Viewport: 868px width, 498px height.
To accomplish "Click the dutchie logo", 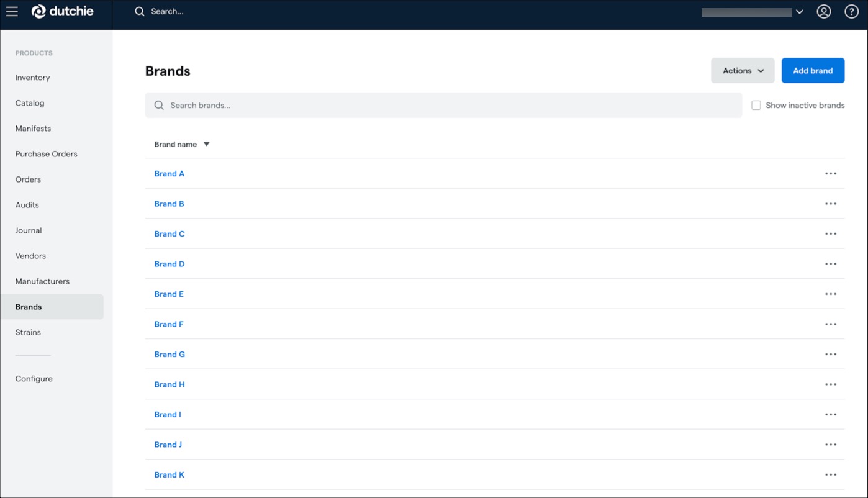I will 63,11.
